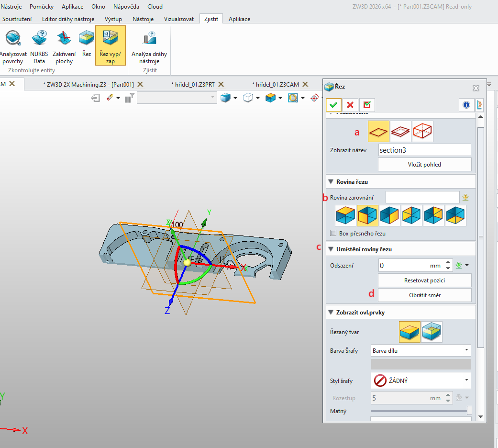Open Analýza dráhy nástroje
Image resolution: width=498 pixels, height=448 pixels.
tap(149, 47)
